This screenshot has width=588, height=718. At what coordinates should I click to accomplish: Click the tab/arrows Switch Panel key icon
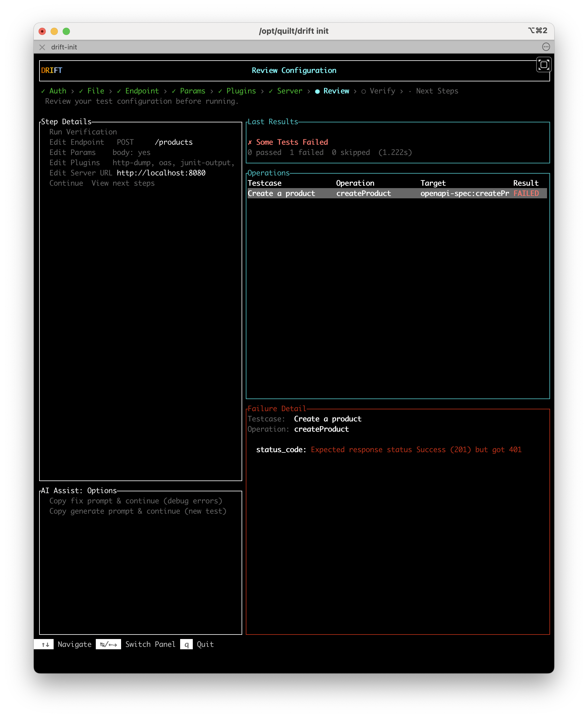[x=108, y=644]
